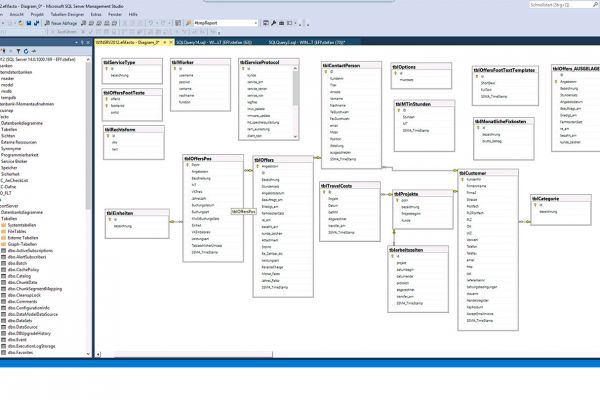This screenshot has width=600, height=400.
Task: Select the Sichten tree node
Action: click(x=8, y=136)
